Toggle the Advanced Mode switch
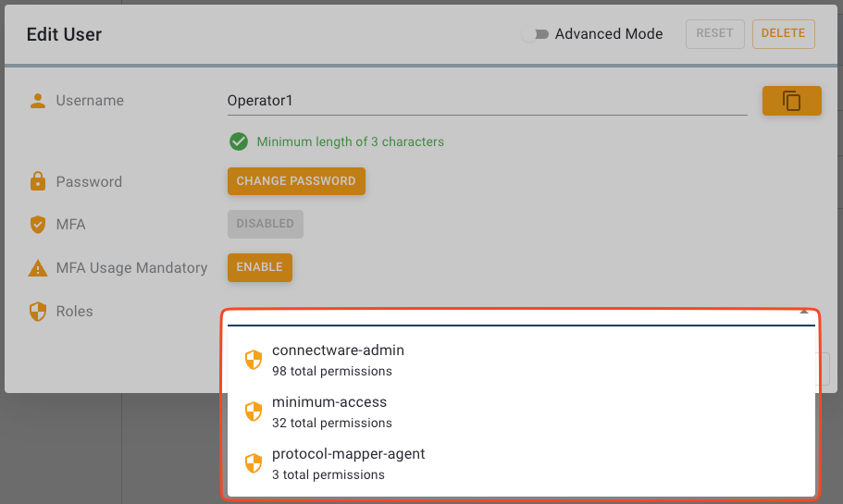Image resolution: width=843 pixels, height=504 pixels. (534, 34)
